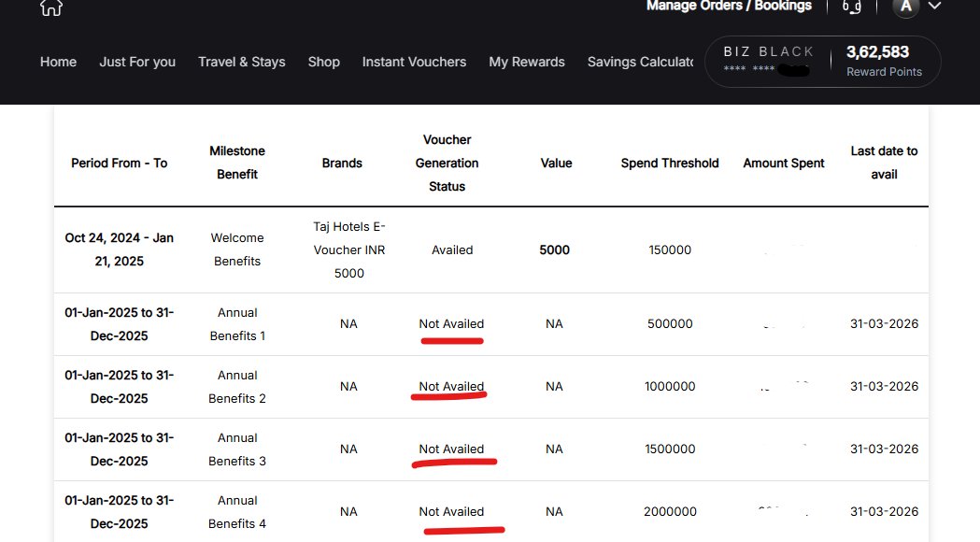Click the 1000000 spend threshold
Screen dimensions: 980x542
670,386
